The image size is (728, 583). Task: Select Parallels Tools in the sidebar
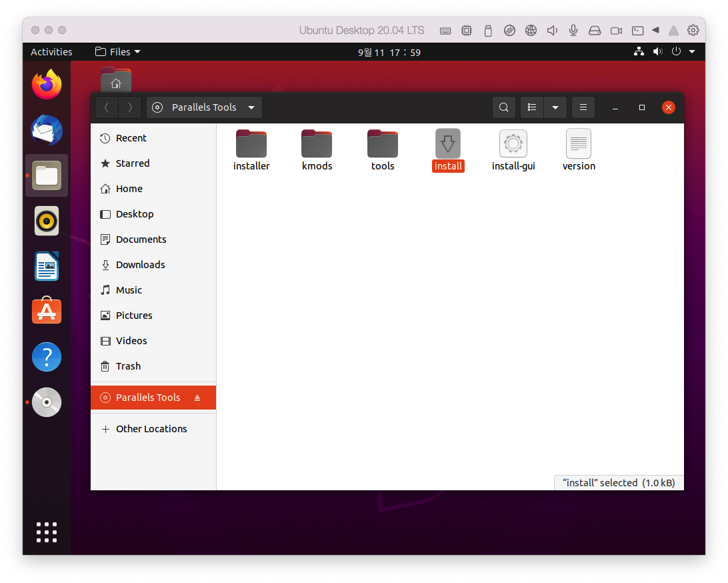(153, 398)
